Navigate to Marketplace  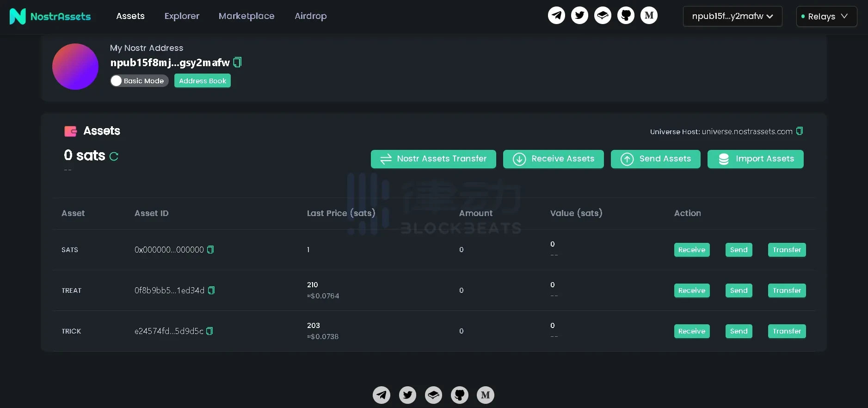pos(246,16)
